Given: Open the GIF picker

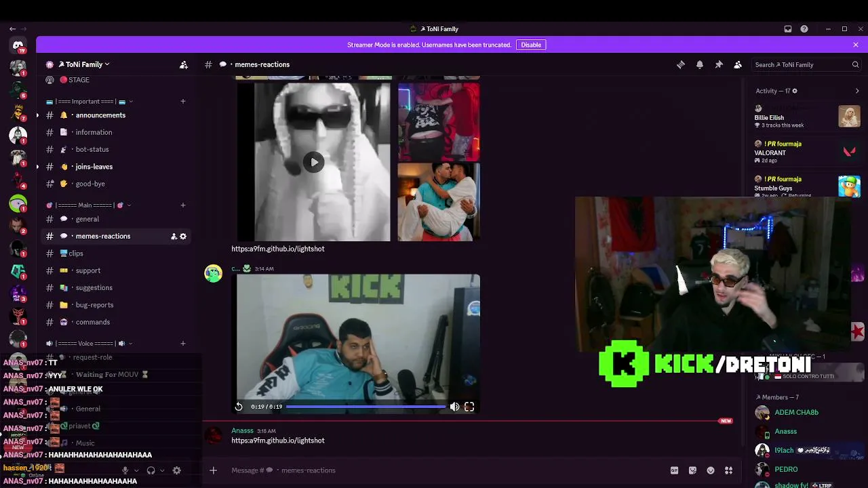Looking at the screenshot, I should pos(675,470).
